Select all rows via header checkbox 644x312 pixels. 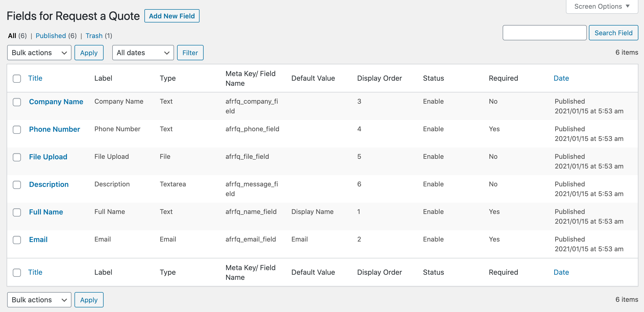coord(17,78)
